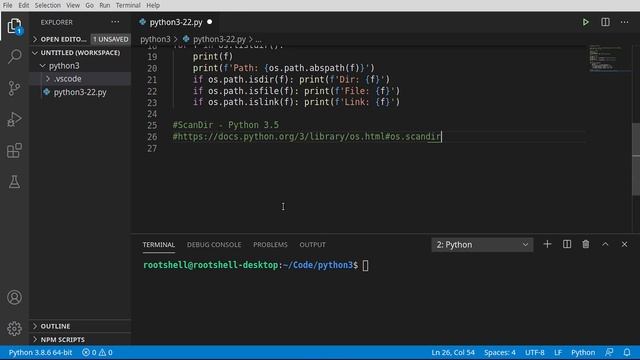
Task: Open the breadcrumb ellipsis symbol dropdown
Action: [258, 39]
